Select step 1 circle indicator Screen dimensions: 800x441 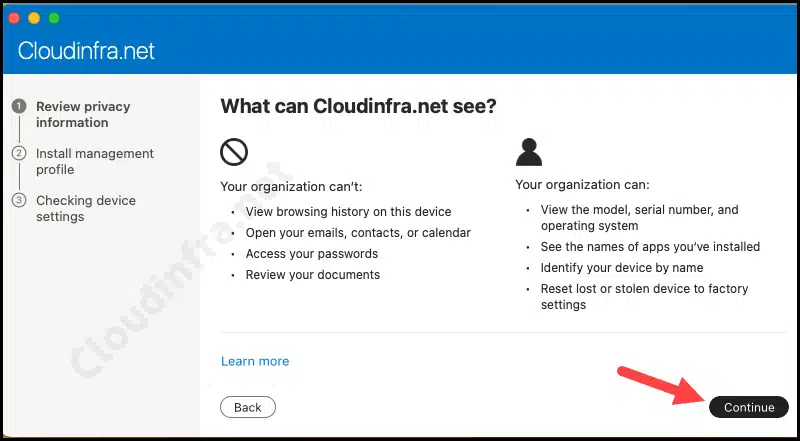(x=19, y=106)
